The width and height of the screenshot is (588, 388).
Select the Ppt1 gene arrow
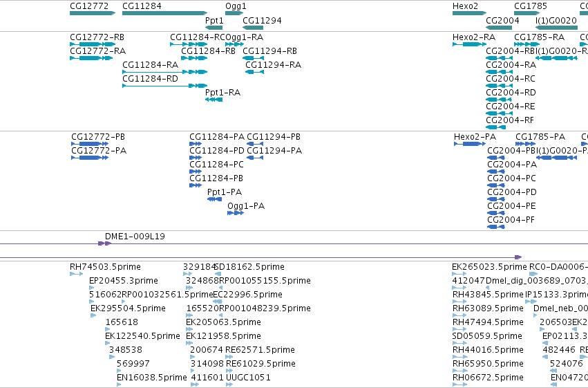[214, 28]
